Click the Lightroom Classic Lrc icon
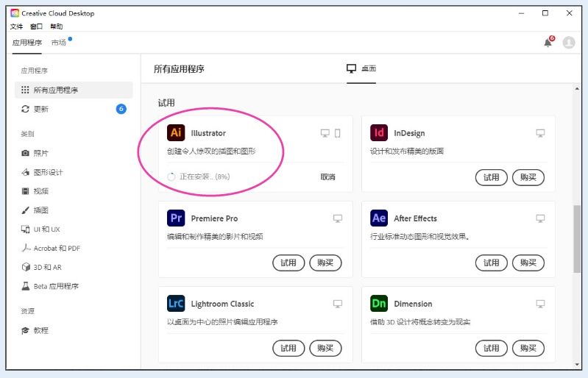The height and width of the screenshot is (378, 588). pos(176,304)
